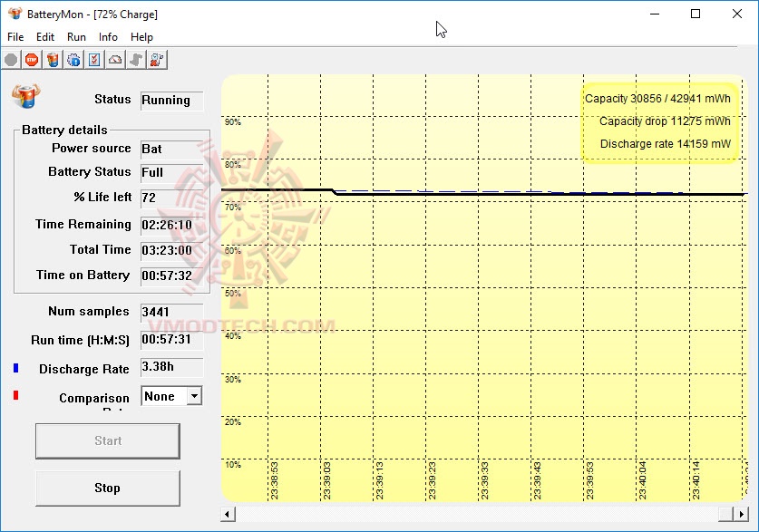Click the Time on Battery value 00:57:32
The image size is (759, 532).
click(171, 276)
